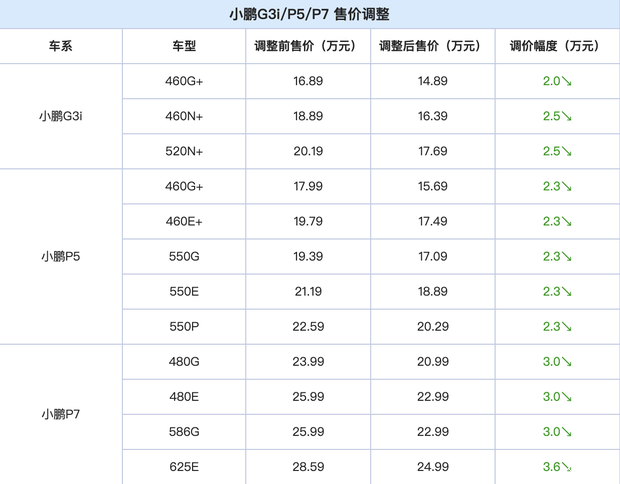Screen dimensions: 620x484
Task: Click the 调整后售价（万元）column header
Action: 432,46
